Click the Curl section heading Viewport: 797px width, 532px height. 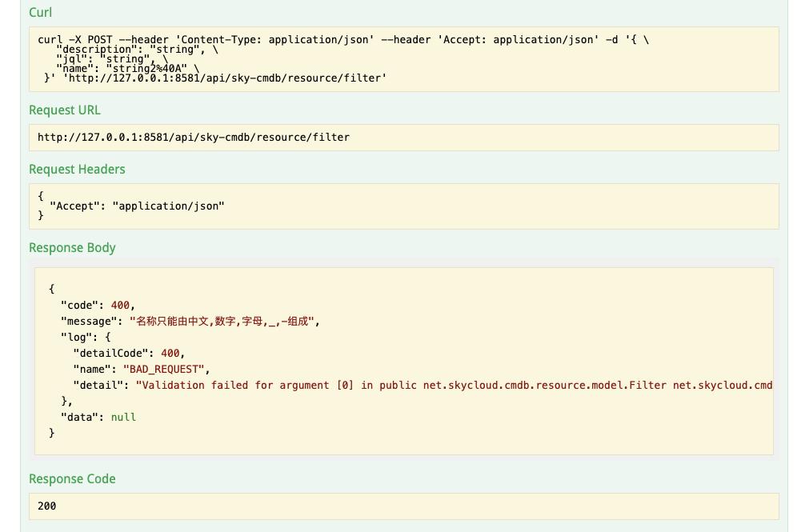coord(40,12)
